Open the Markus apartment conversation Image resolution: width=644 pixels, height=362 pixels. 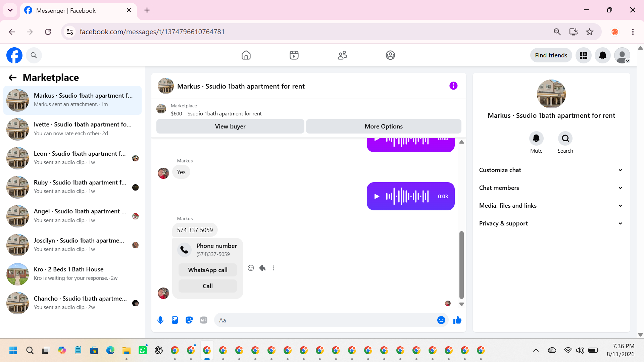point(72,100)
